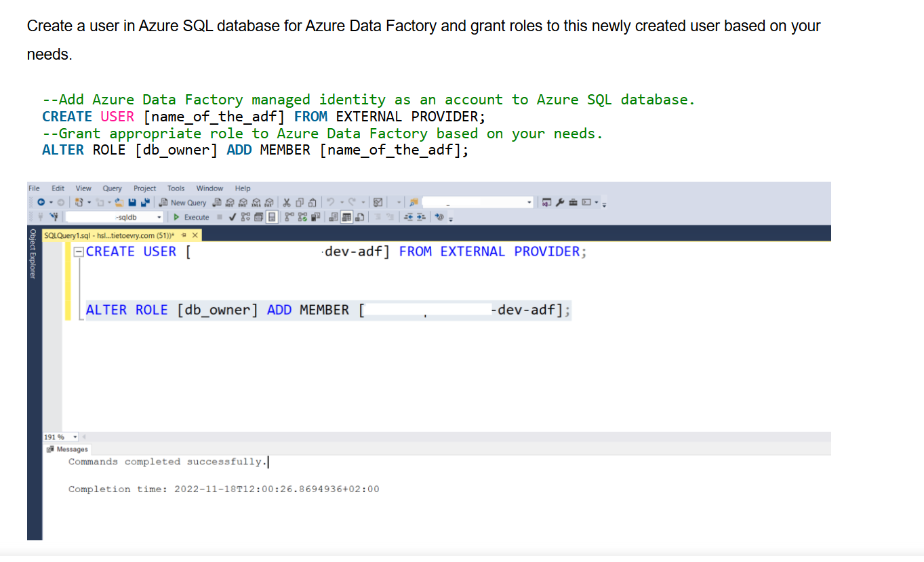Click the 'Completion time' message line
The height and width of the screenshot is (562, 924).
(224, 489)
